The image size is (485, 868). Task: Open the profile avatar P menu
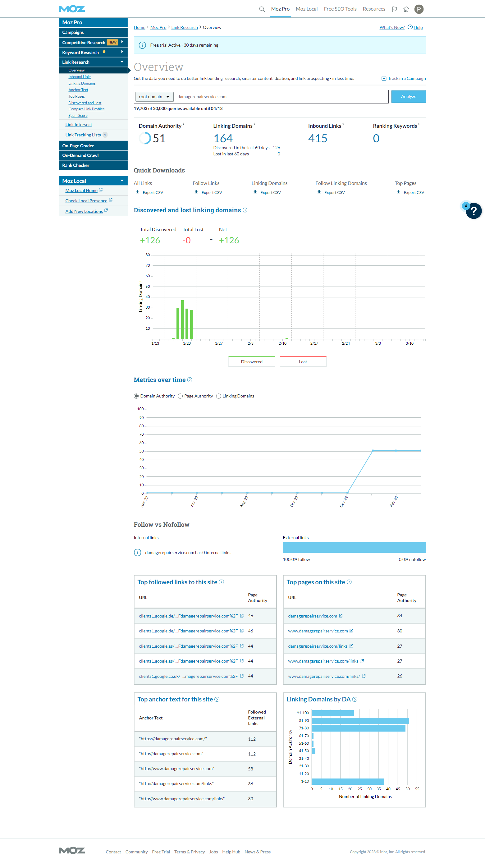click(x=419, y=9)
